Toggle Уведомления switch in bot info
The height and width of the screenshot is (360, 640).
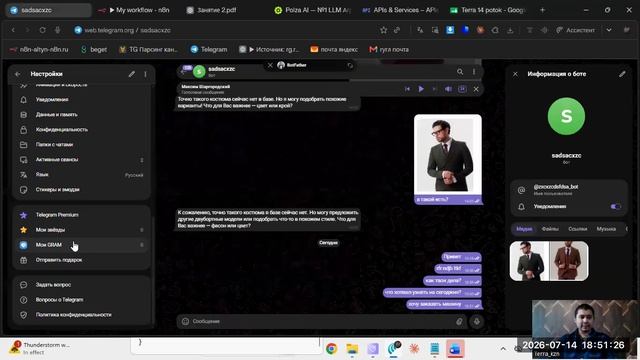616,207
